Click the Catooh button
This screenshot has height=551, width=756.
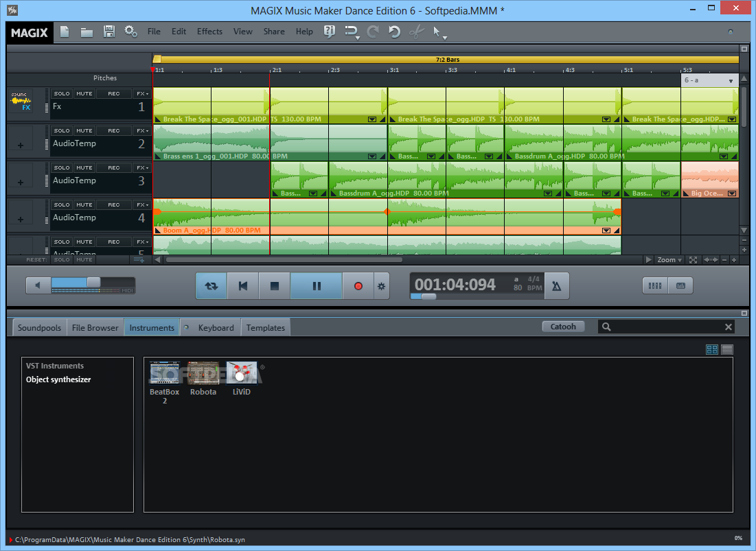pos(562,327)
